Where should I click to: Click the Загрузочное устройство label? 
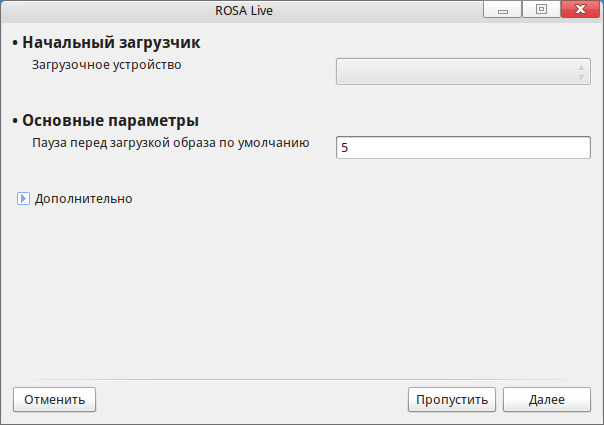pos(106,65)
